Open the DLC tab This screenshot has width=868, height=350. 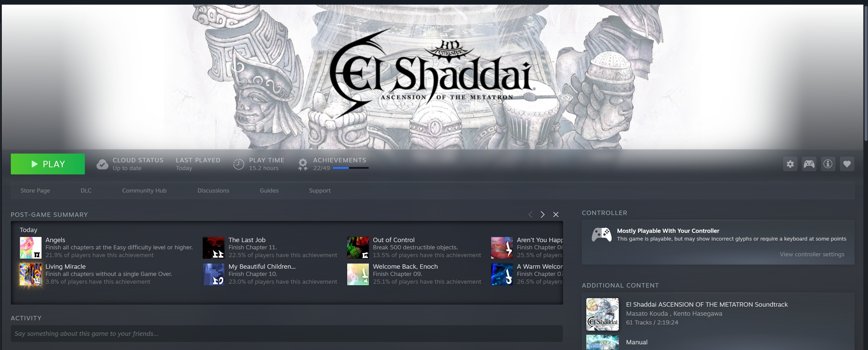tap(86, 190)
